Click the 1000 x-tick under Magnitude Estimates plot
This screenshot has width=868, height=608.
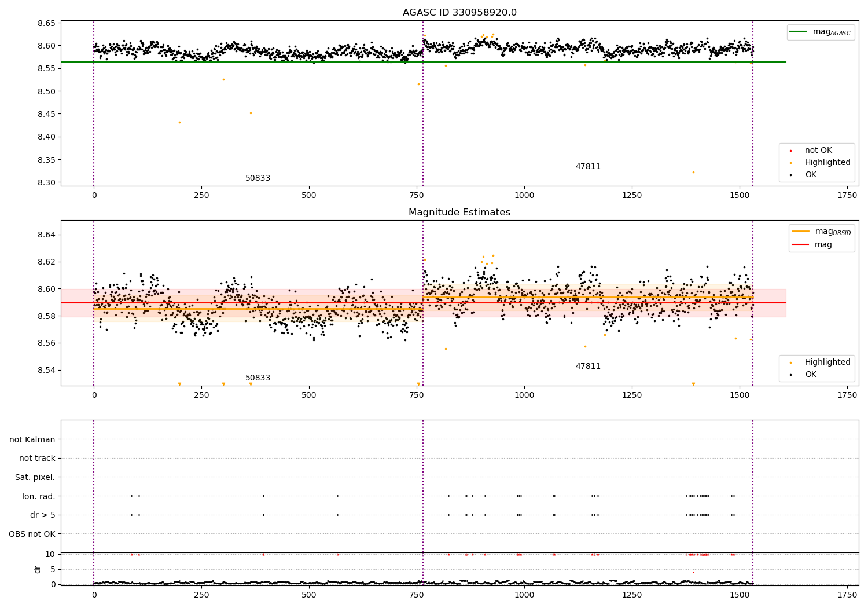coord(524,395)
